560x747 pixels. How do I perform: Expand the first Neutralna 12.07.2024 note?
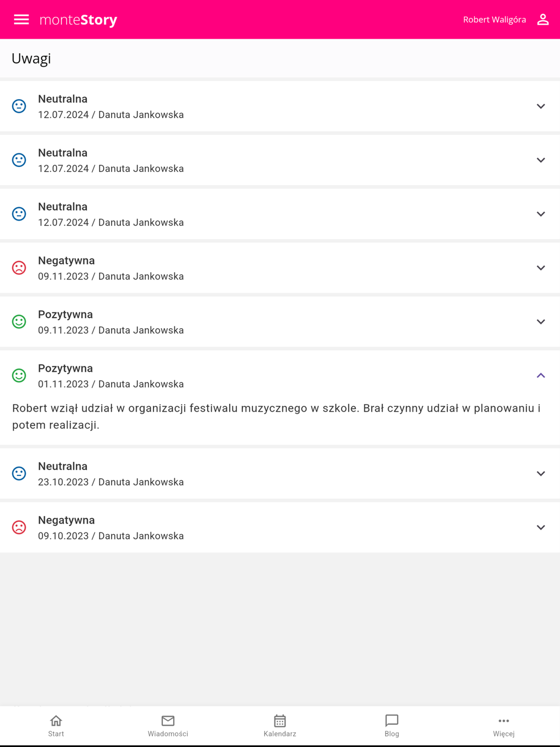coord(541,106)
